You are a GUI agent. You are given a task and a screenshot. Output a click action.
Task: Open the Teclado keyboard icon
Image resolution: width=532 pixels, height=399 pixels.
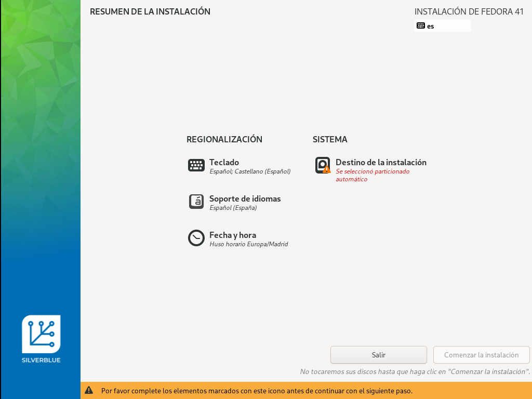[196, 166]
